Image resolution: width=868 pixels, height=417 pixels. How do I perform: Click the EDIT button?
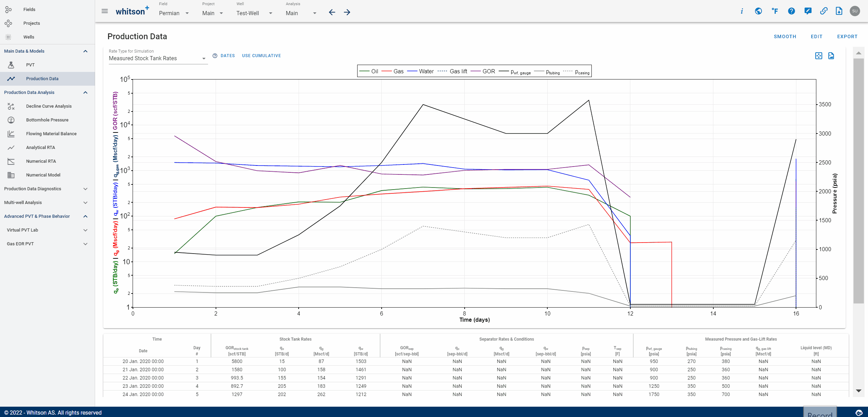coord(817,36)
